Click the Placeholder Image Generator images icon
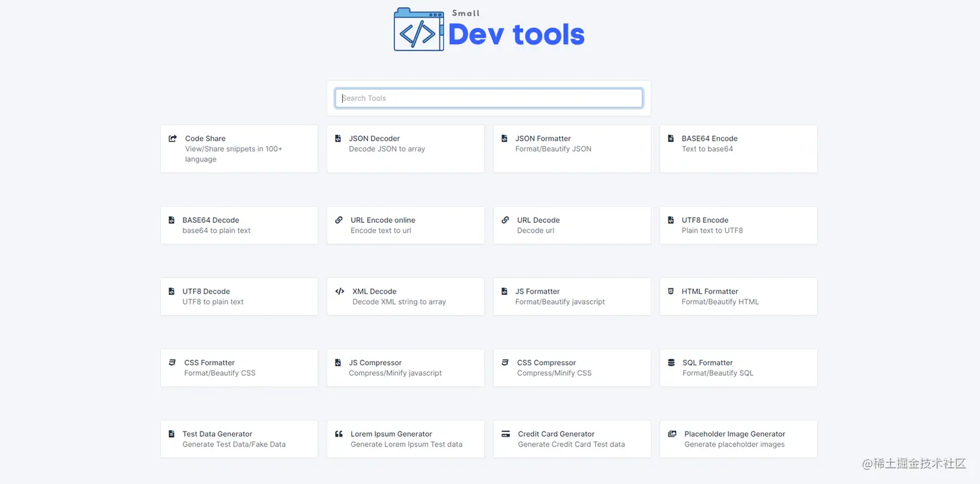 point(672,434)
